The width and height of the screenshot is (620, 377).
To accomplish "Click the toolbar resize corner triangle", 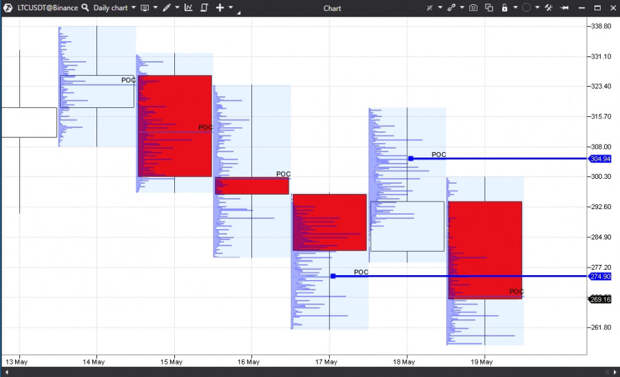I will pyautogui.click(x=239, y=13).
